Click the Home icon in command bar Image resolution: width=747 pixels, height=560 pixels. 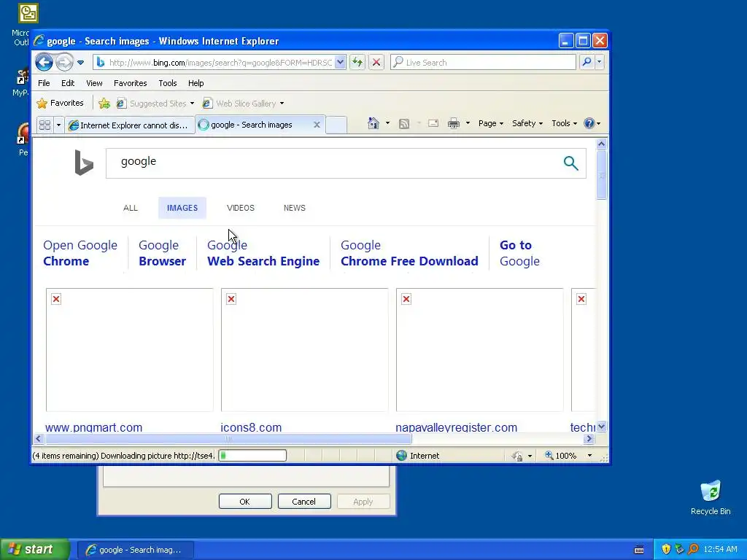pyautogui.click(x=373, y=123)
